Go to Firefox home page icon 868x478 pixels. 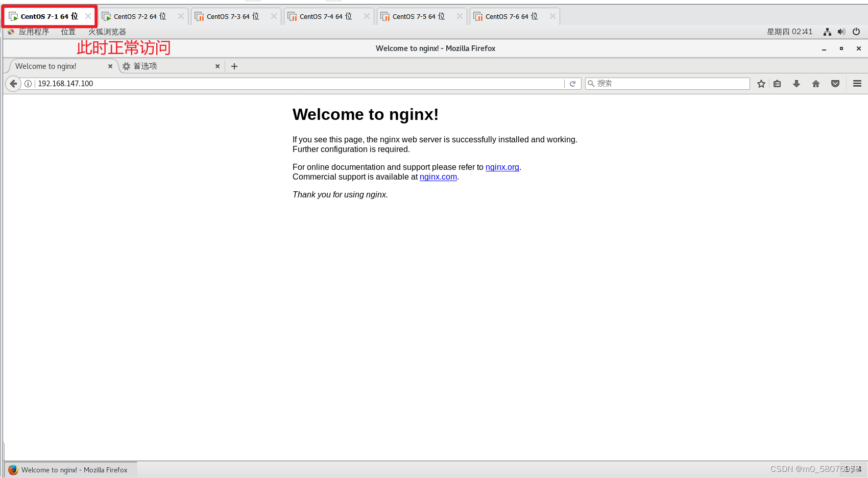pyautogui.click(x=816, y=84)
